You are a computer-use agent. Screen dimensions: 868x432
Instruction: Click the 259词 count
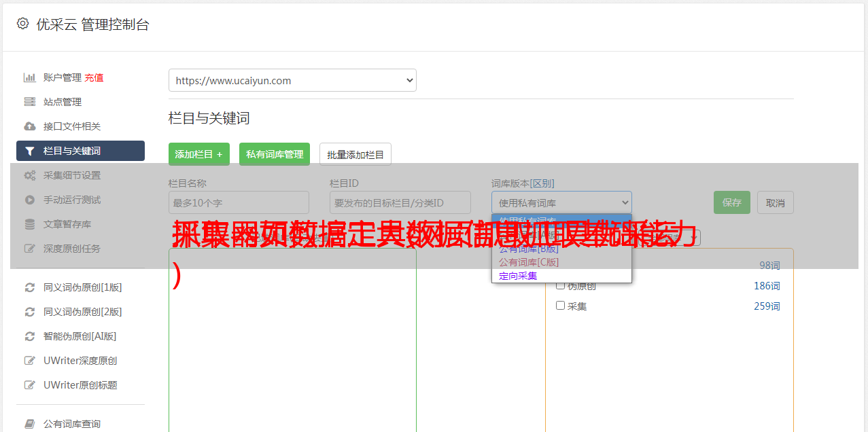767,306
